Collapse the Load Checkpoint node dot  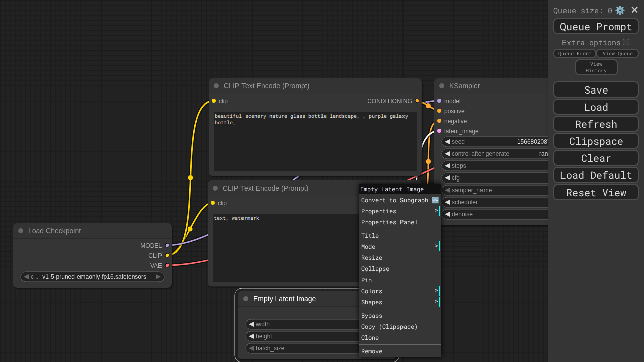click(x=21, y=231)
